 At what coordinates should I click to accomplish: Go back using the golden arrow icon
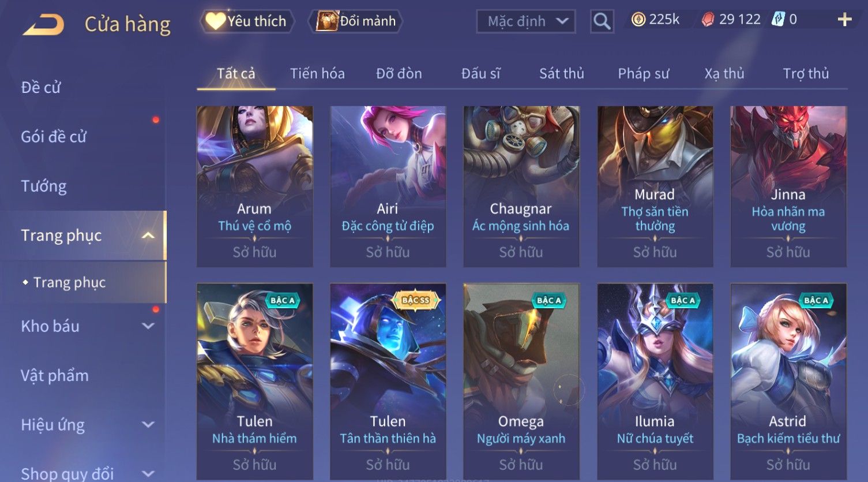[43, 24]
